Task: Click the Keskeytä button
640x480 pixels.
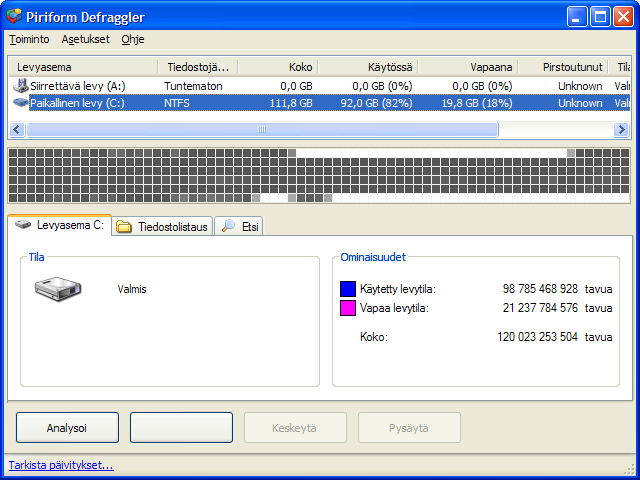Action: 296,427
